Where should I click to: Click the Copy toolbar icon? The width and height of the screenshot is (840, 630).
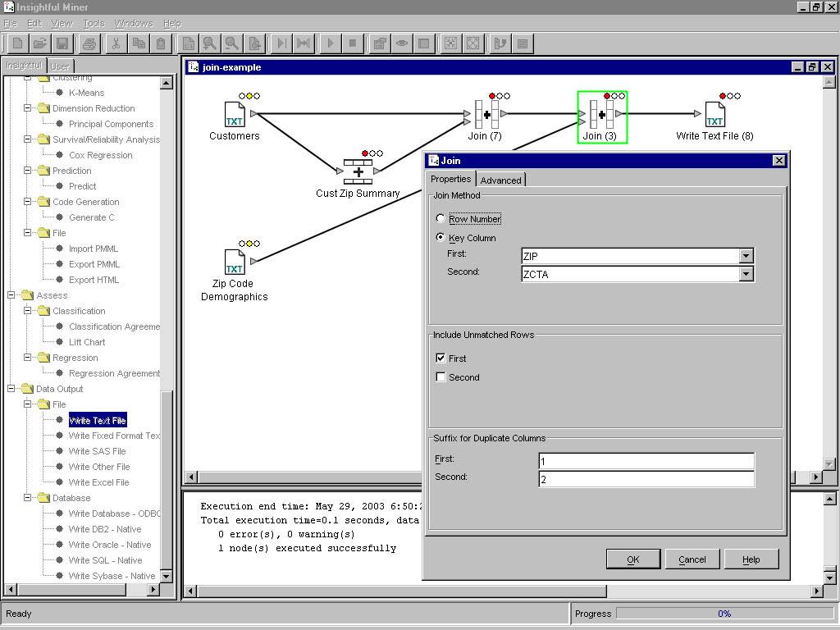pos(138,43)
